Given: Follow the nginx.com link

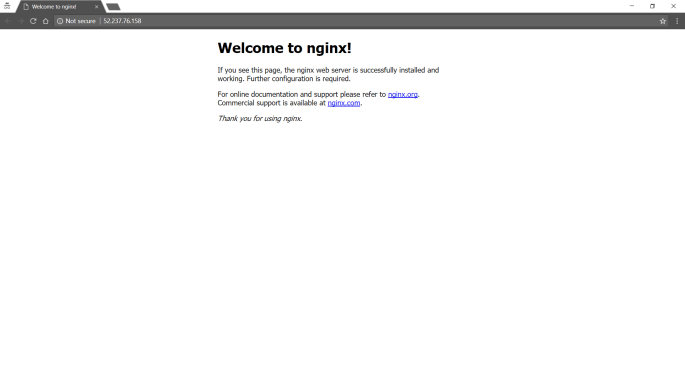Looking at the screenshot, I should coord(344,103).
